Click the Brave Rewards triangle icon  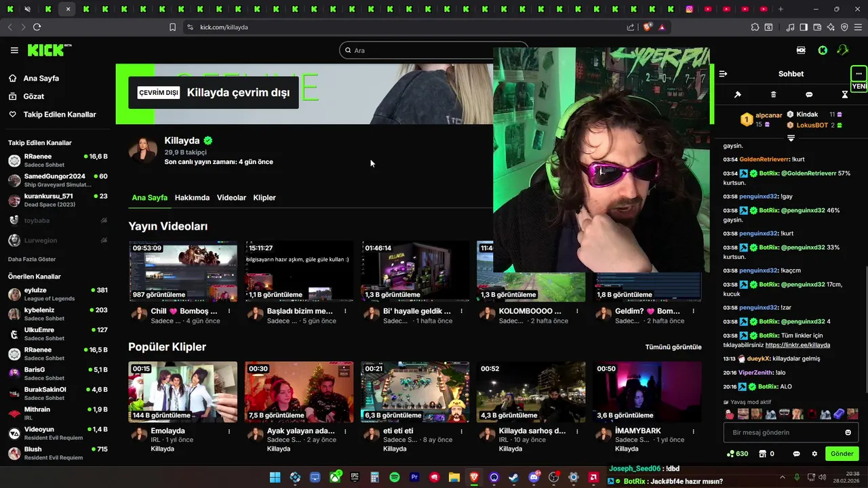(662, 27)
